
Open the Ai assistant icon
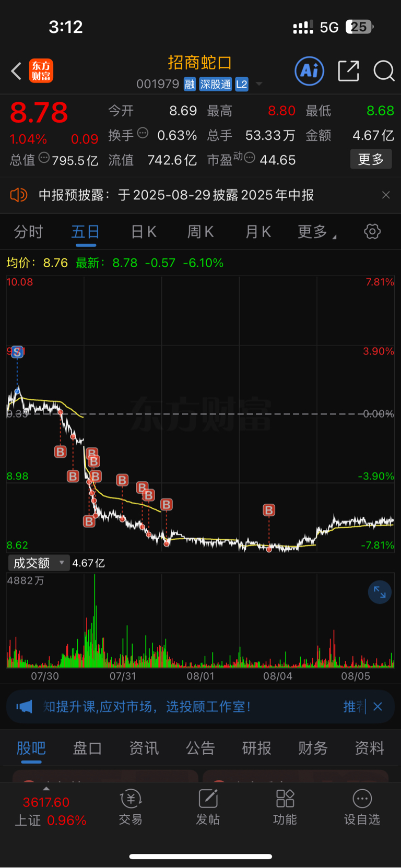click(310, 71)
